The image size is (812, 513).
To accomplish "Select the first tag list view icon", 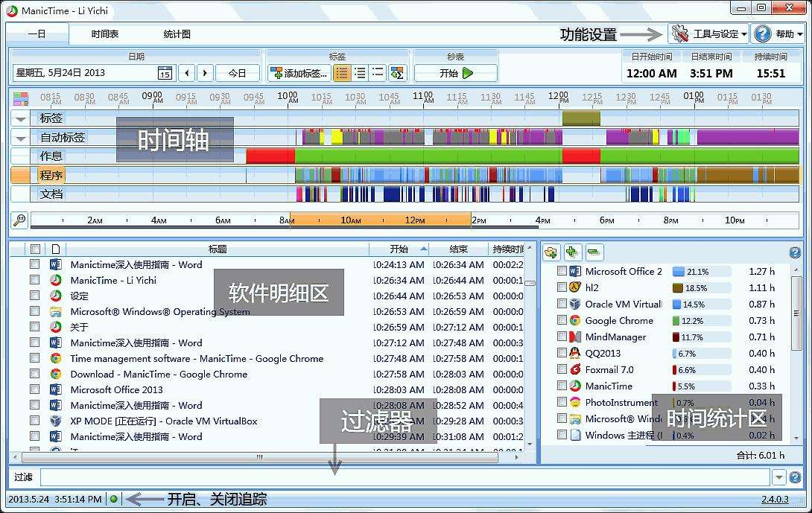I will point(342,73).
